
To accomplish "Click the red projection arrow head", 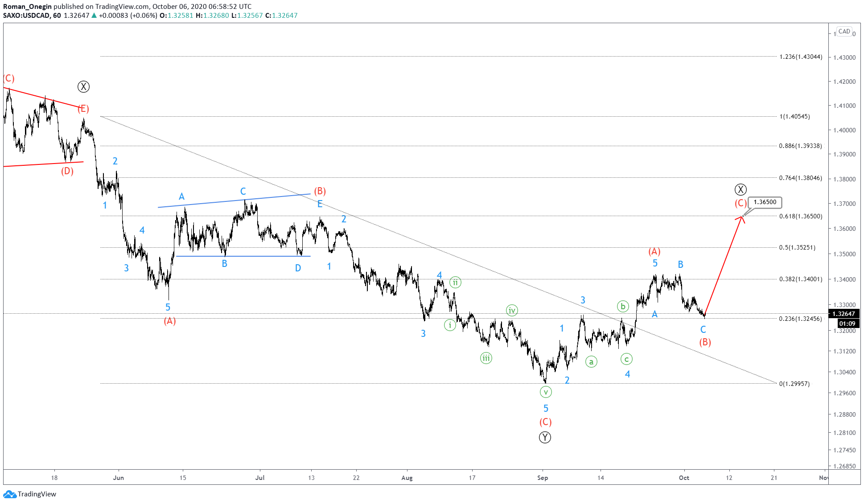I will pyautogui.click(x=741, y=218).
